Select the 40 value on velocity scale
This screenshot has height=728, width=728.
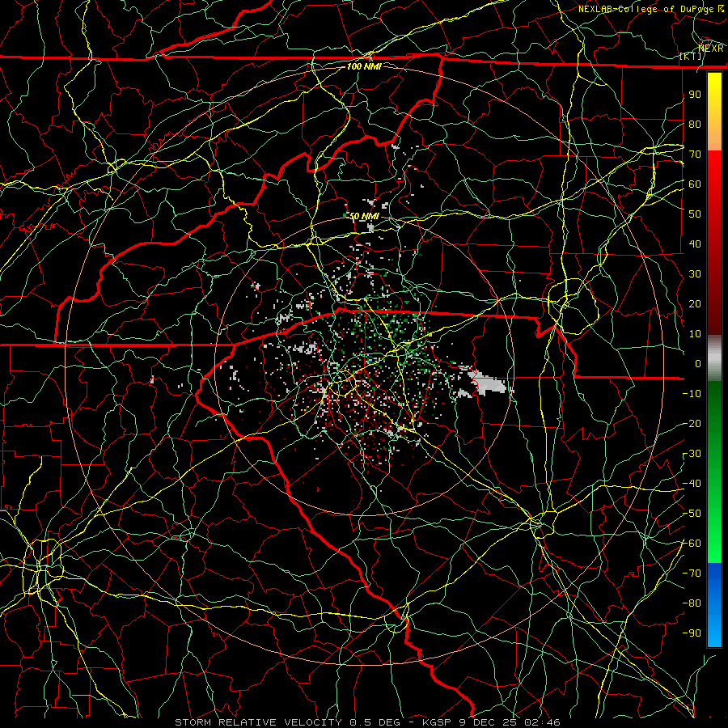pos(695,244)
